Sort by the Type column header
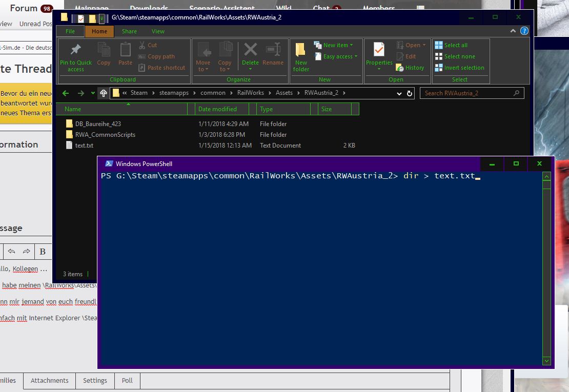The width and height of the screenshot is (569, 392). coord(283,109)
